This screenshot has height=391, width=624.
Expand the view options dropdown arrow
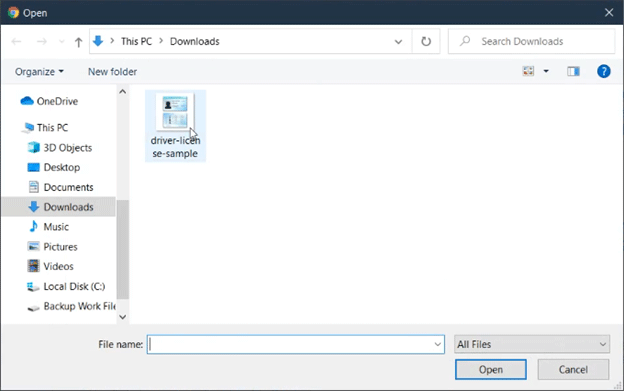point(546,72)
